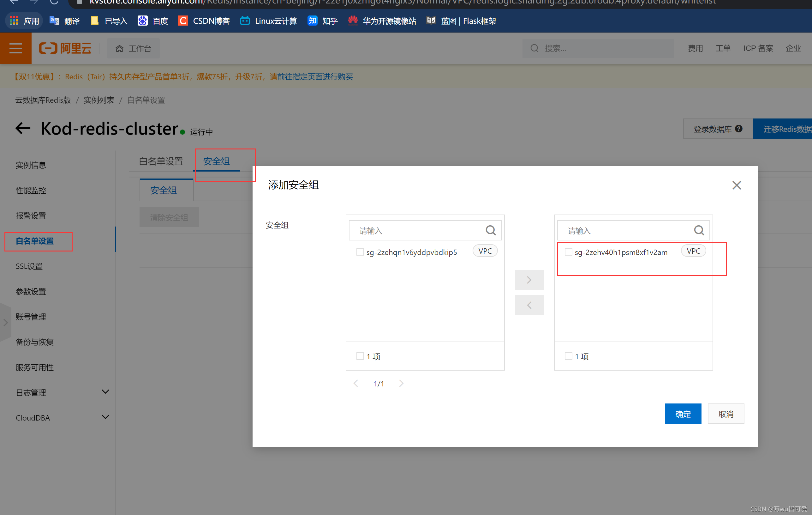Open 账号管理 in the sidebar
Image resolution: width=812 pixels, height=515 pixels.
[31, 317]
